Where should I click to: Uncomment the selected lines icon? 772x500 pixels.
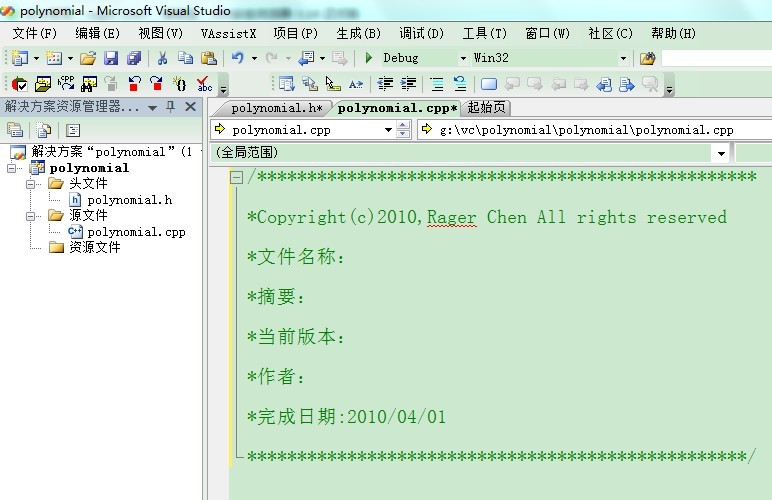[x=460, y=84]
